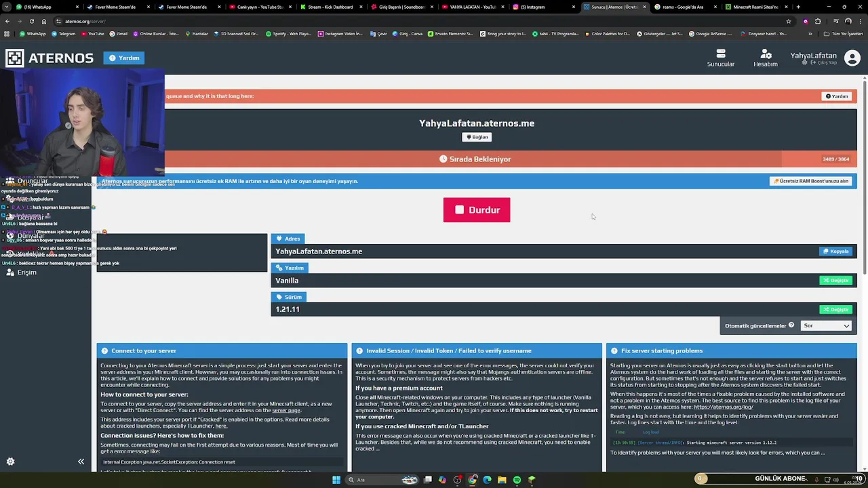Open File Explorer from taskbar
The width and height of the screenshot is (868, 488).
pyautogui.click(x=502, y=480)
